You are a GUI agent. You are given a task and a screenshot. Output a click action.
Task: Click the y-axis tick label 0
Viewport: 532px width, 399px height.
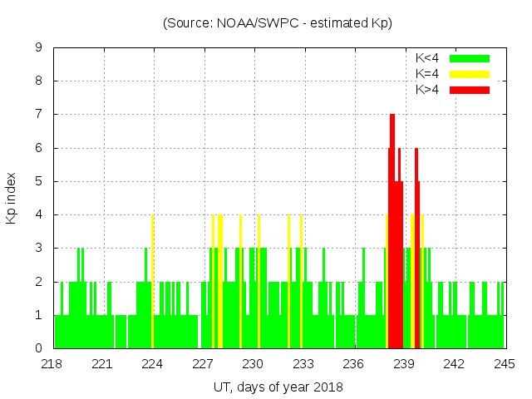[39, 348]
